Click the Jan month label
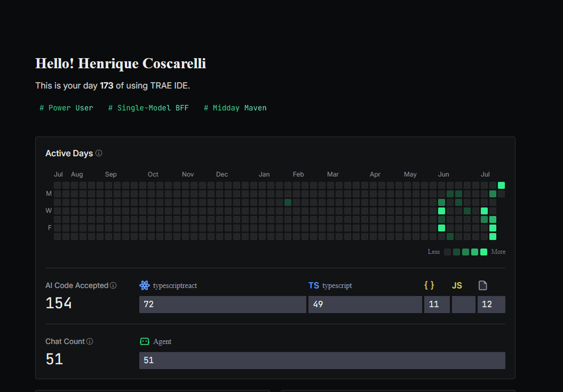563x392 pixels. pos(264,174)
